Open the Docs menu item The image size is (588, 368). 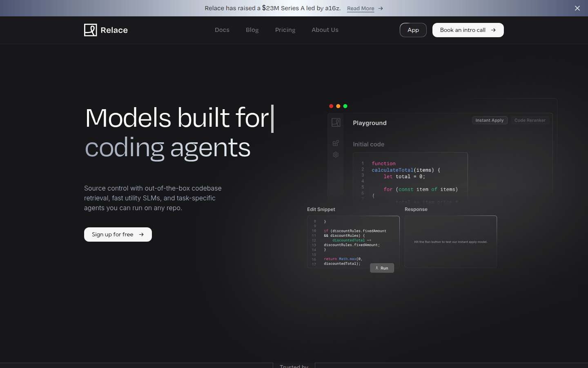point(222,30)
